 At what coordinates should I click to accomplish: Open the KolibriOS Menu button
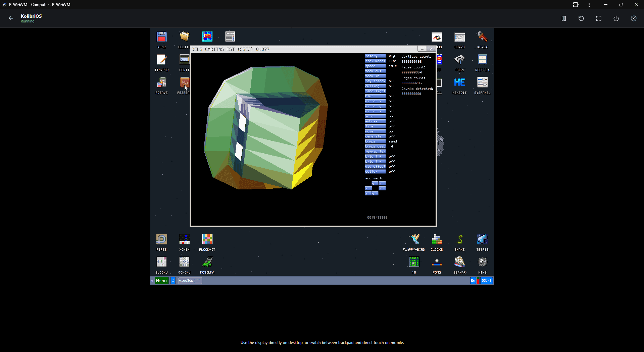pyautogui.click(x=161, y=281)
